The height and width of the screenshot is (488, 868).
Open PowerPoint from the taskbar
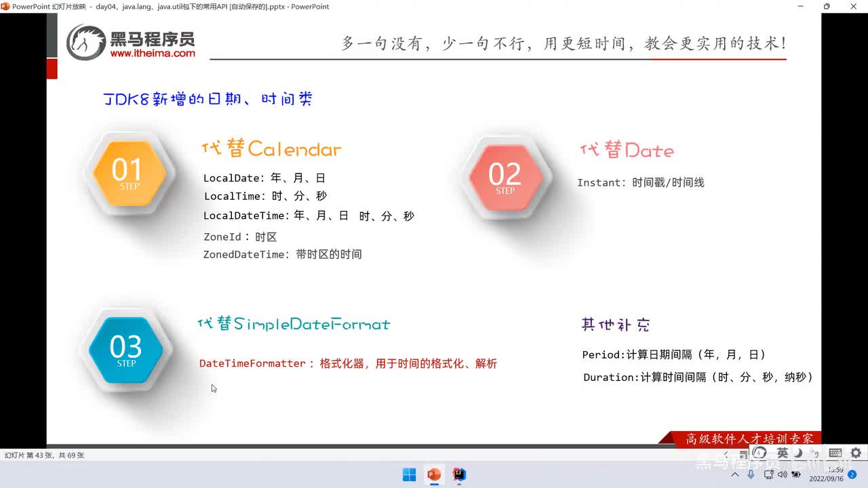(434, 474)
